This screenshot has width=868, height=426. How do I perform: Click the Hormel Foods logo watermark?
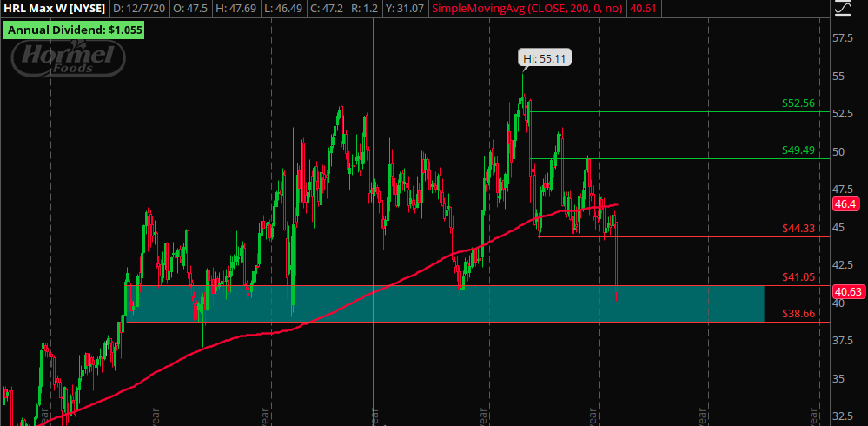coord(68,57)
